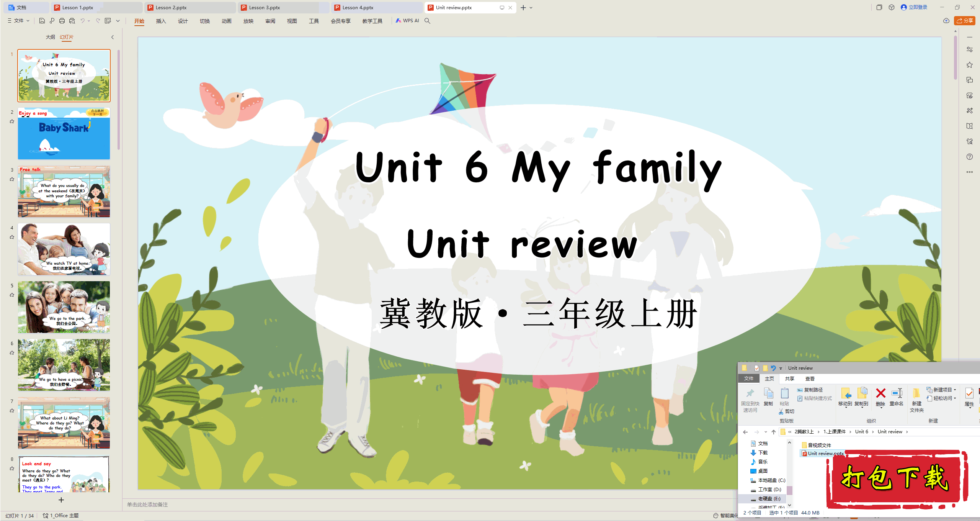This screenshot has height=521, width=980.
Task: Open the shirt skin icon in the right sidebar
Action: coord(970,141)
